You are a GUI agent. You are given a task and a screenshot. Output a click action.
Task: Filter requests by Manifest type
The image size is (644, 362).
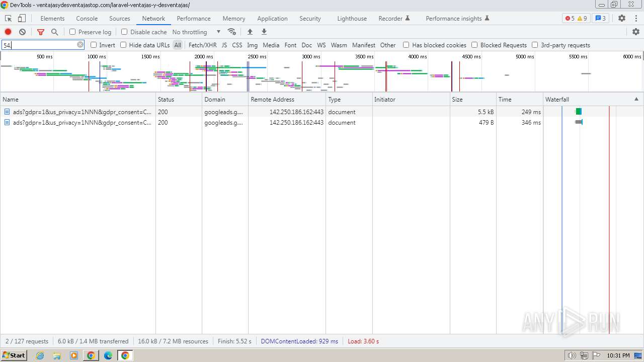coord(364,45)
